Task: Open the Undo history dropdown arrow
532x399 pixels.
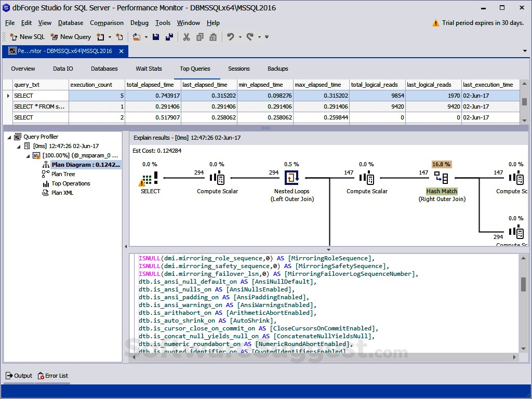Action: point(241,37)
